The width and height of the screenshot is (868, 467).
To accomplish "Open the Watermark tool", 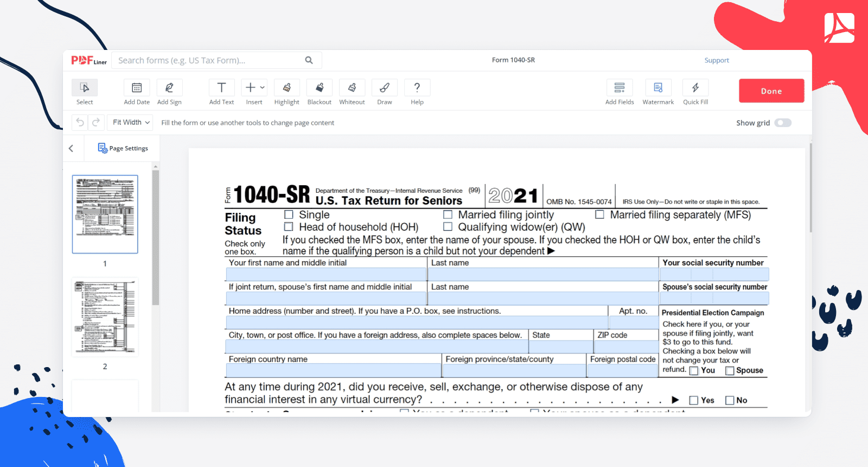I will point(658,88).
